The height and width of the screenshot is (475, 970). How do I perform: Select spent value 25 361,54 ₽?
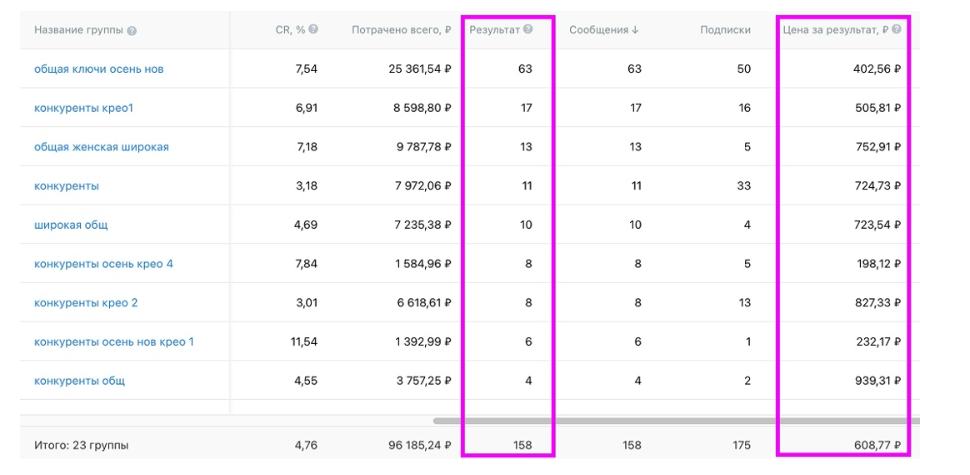tap(420, 69)
